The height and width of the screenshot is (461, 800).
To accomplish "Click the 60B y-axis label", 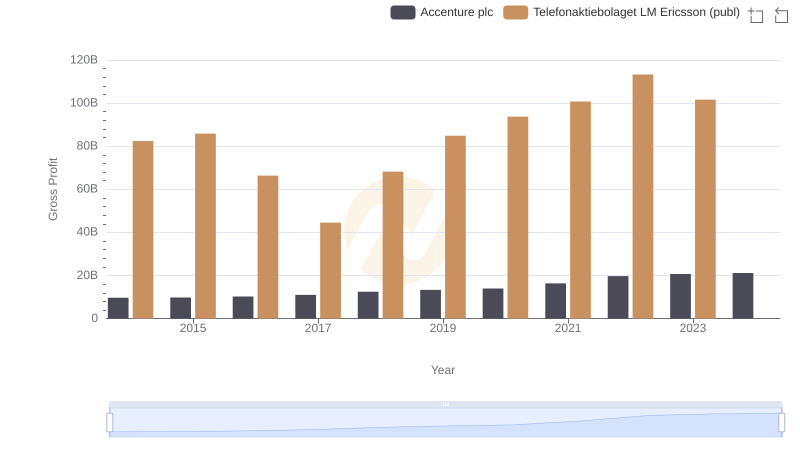I will pyautogui.click(x=87, y=189).
